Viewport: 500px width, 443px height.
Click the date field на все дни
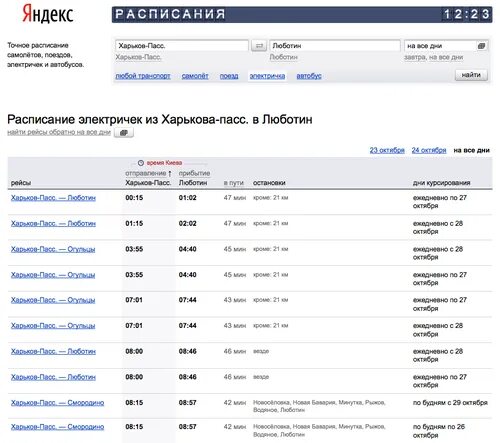(x=446, y=46)
